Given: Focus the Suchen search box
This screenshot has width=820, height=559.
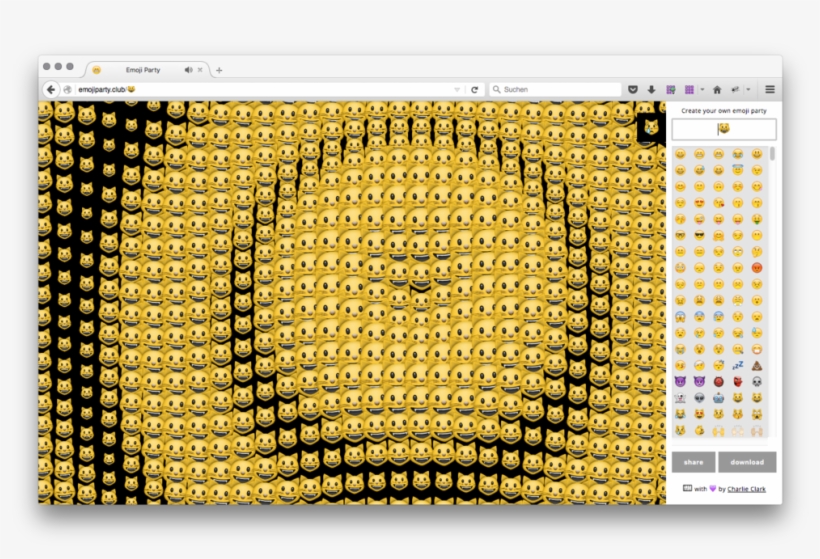Looking at the screenshot, I should coord(555,89).
